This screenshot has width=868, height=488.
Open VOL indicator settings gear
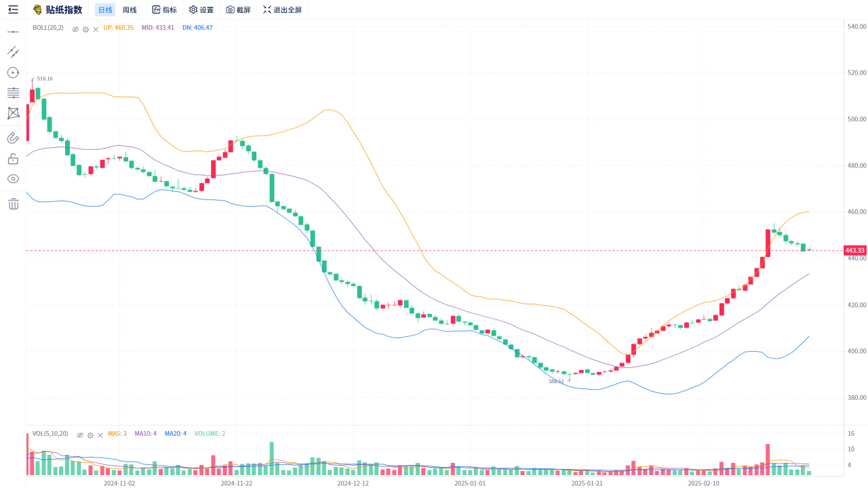pyautogui.click(x=90, y=434)
